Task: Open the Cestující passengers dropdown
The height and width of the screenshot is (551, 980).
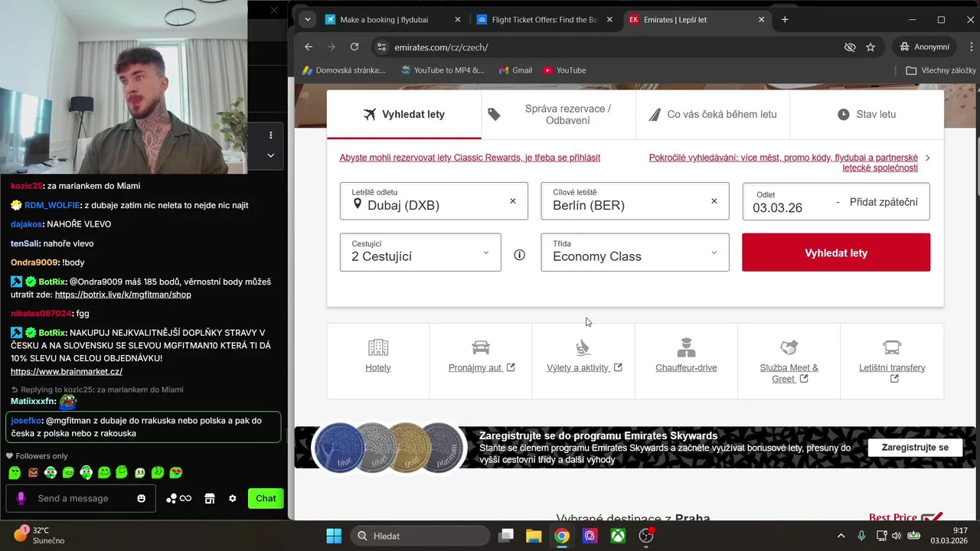Action: click(420, 252)
